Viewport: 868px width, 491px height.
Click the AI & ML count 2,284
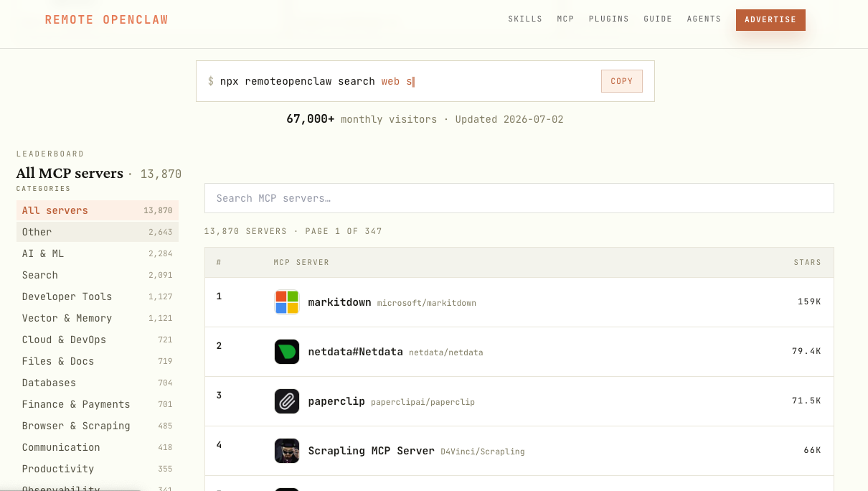pyautogui.click(x=161, y=254)
